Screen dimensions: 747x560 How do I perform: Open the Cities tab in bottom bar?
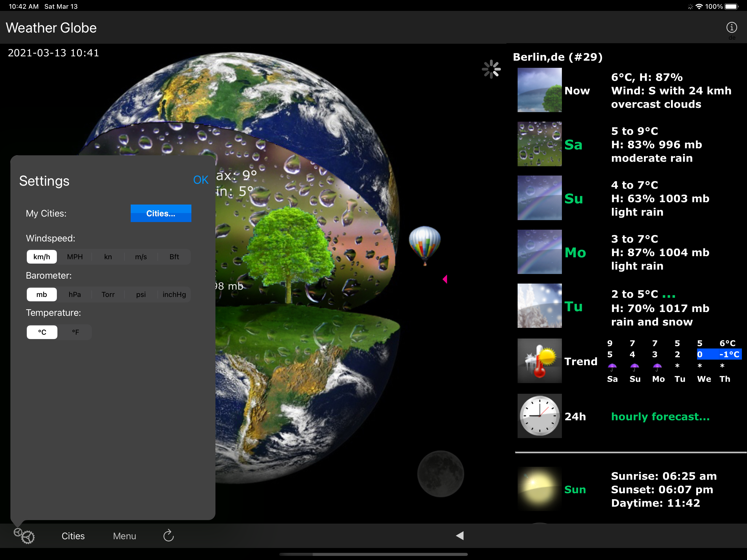coord(73,536)
